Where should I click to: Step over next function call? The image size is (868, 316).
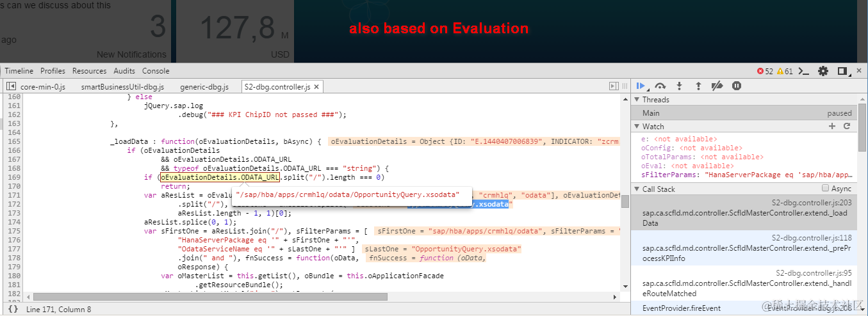point(660,86)
